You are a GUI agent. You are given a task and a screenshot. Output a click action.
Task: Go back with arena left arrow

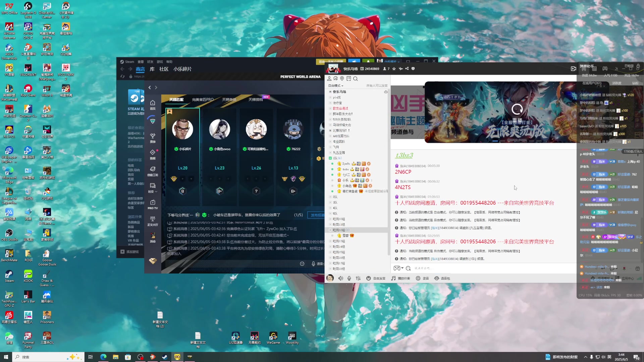pos(150,87)
